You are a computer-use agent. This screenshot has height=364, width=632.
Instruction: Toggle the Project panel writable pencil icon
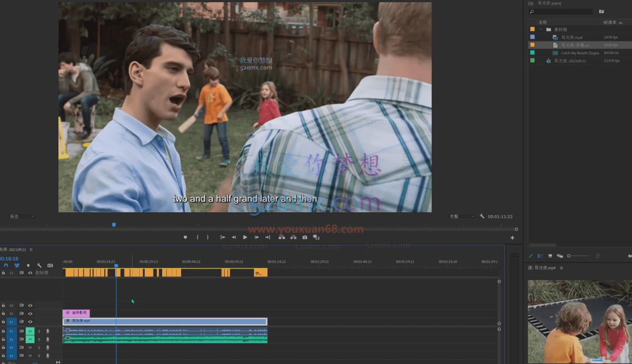pos(530,256)
